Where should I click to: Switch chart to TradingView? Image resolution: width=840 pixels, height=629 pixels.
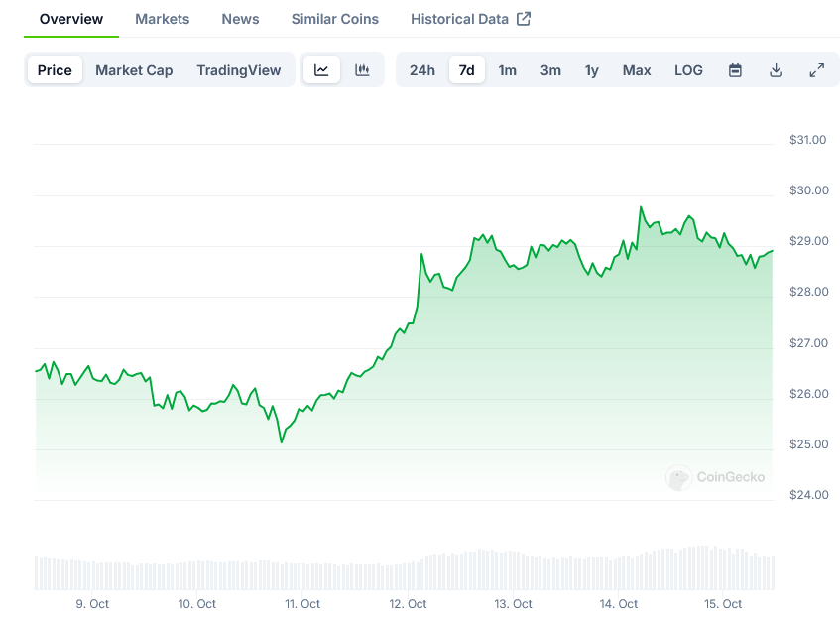[x=238, y=70]
